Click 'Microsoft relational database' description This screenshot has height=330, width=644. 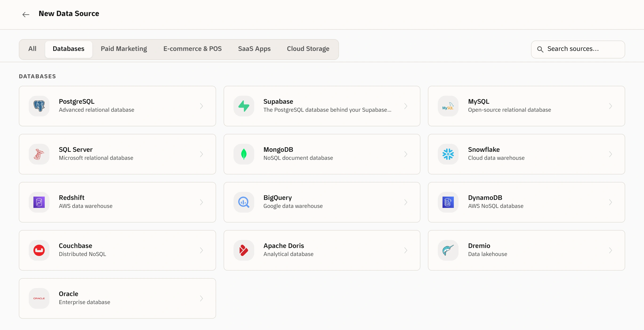point(96,158)
